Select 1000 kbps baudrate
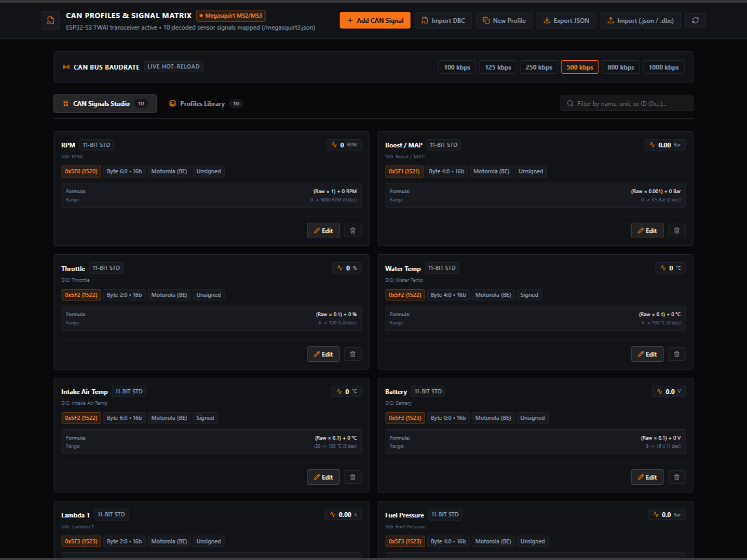This screenshot has width=747, height=560. pyautogui.click(x=663, y=67)
